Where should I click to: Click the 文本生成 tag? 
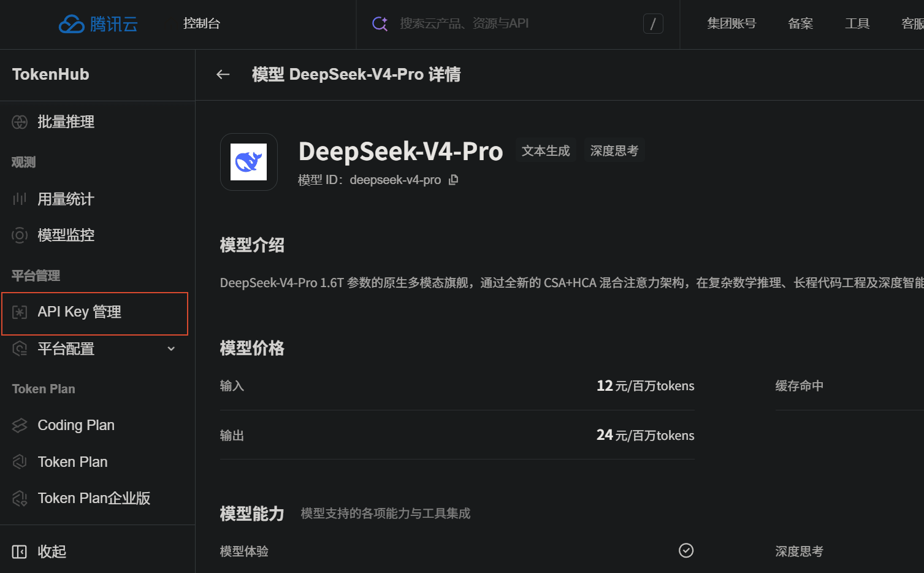tap(546, 151)
